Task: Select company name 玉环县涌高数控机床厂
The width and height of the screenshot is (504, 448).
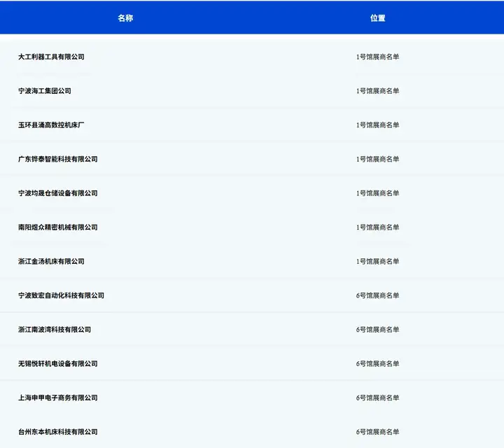Action: click(51, 125)
